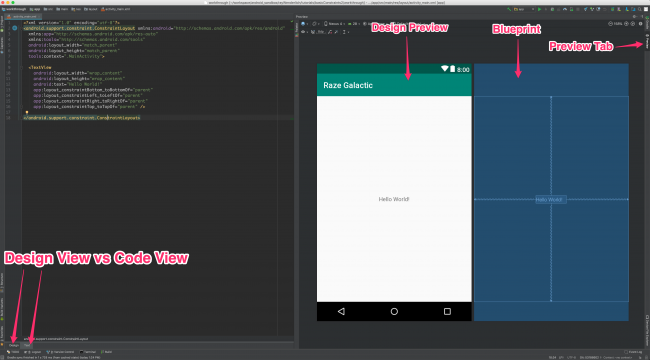Click the zoom to fit icon
Screen dimensions: 650x360
tap(632, 24)
